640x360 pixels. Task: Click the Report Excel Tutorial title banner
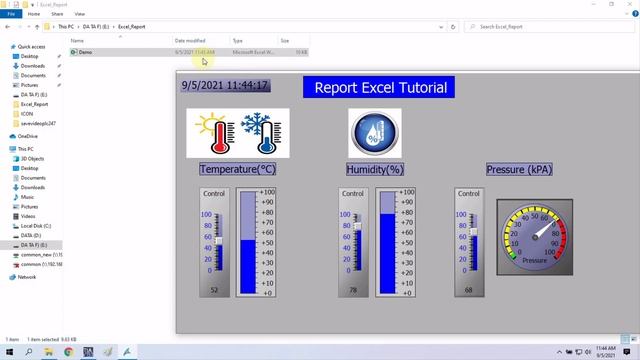point(379,87)
